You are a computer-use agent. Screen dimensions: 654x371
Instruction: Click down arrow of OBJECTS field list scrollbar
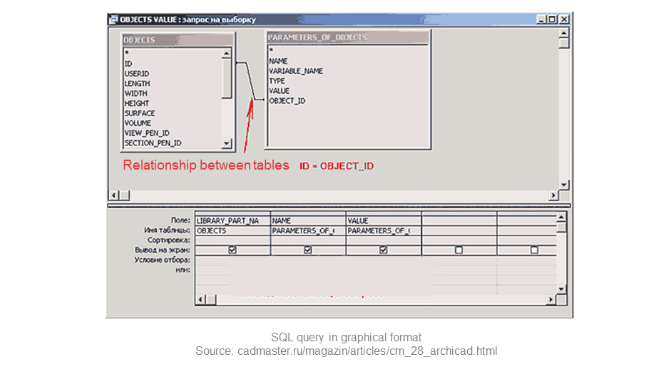(x=226, y=143)
